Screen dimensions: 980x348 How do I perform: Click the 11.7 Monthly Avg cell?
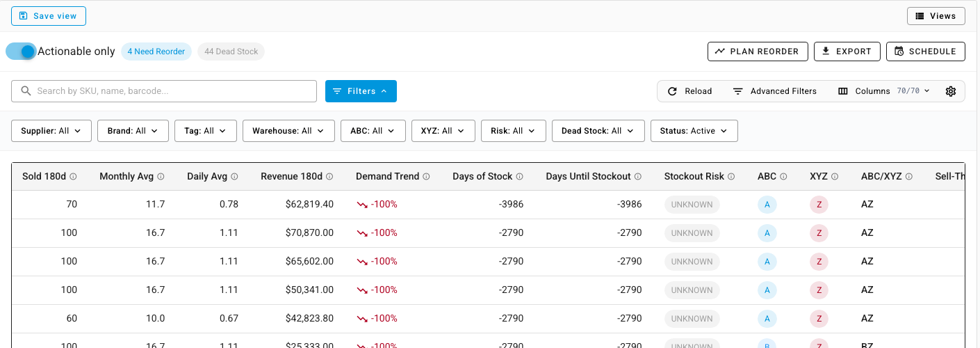click(x=156, y=205)
